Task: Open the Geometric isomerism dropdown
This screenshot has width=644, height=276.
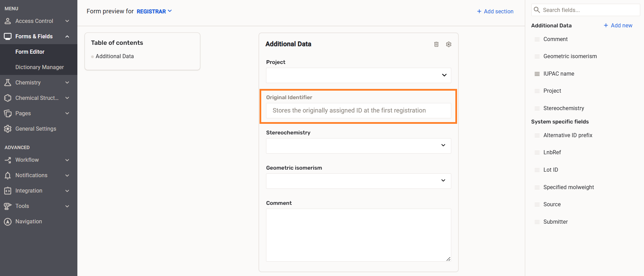Action: point(358,181)
